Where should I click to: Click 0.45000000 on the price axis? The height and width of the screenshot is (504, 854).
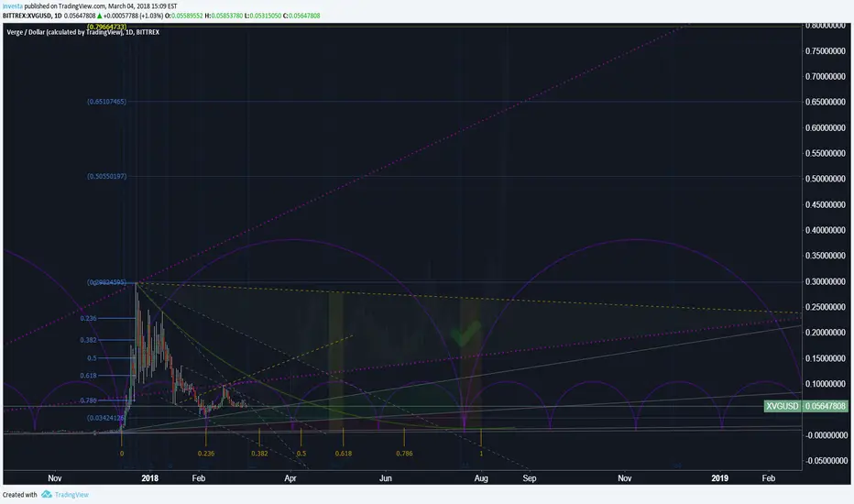click(825, 205)
